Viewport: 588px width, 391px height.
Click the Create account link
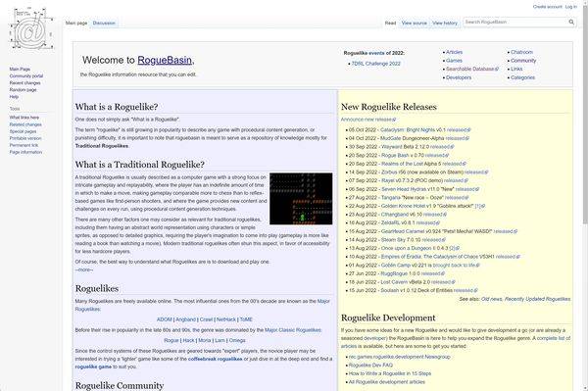click(x=548, y=7)
